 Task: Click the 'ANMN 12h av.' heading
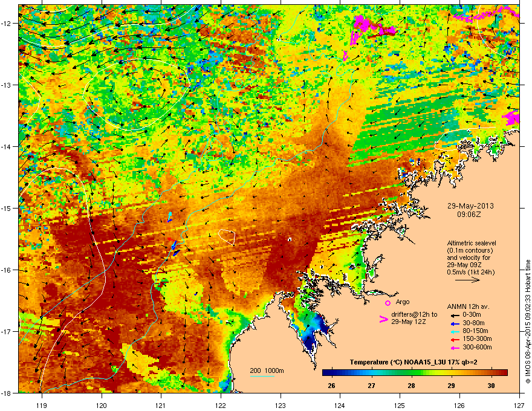[x=468, y=306]
